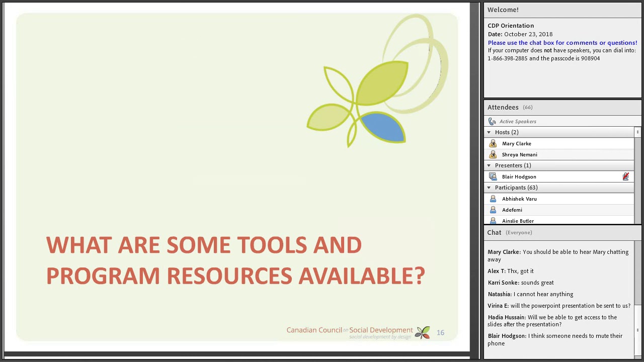Select Ainslie Butler in the participants list
The image size is (644, 362).
(559, 220)
